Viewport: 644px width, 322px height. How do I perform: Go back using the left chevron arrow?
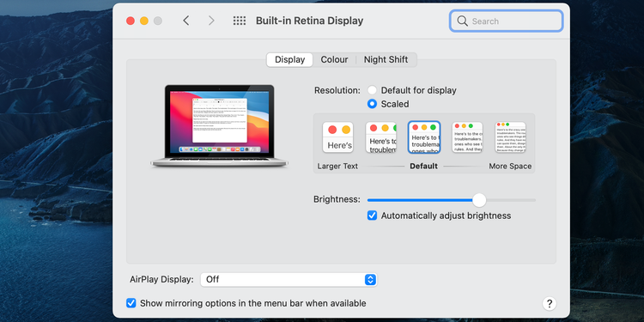pyautogui.click(x=186, y=21)
